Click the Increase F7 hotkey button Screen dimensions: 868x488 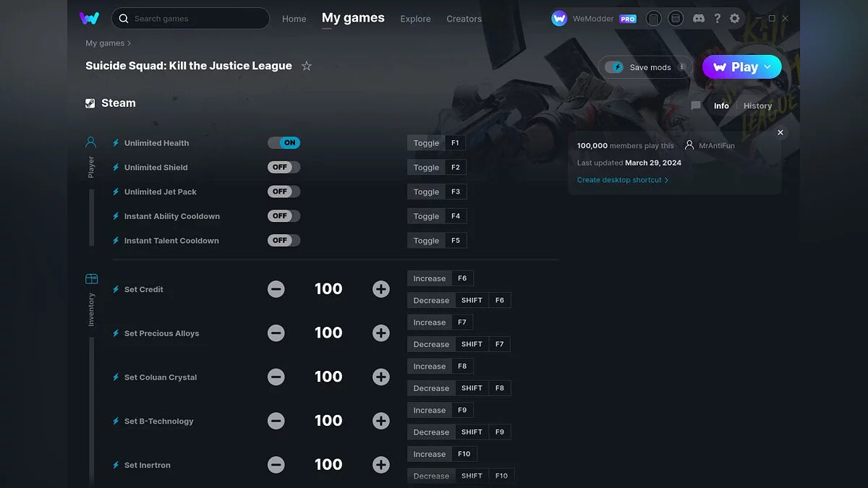(440, 322)
